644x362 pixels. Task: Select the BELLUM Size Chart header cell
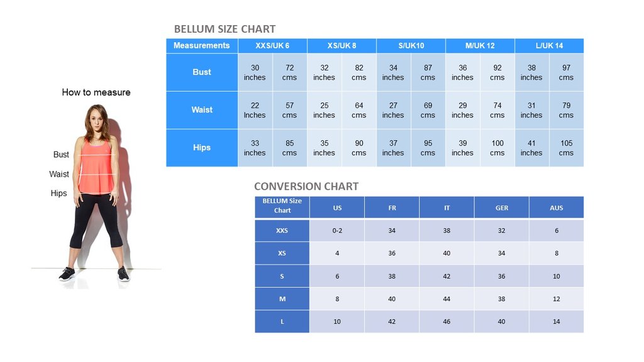coord(282,206)
